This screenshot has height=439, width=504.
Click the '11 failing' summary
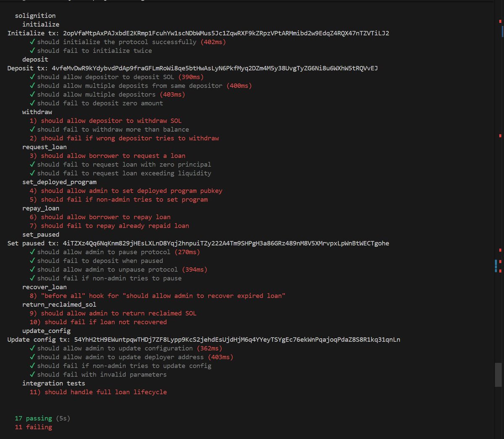33,427
